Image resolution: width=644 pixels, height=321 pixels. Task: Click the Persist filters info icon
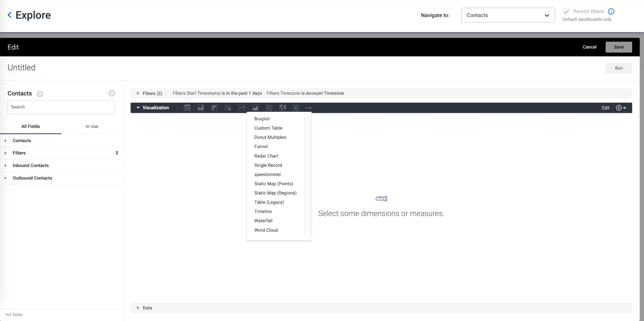[x=611, y=12]
